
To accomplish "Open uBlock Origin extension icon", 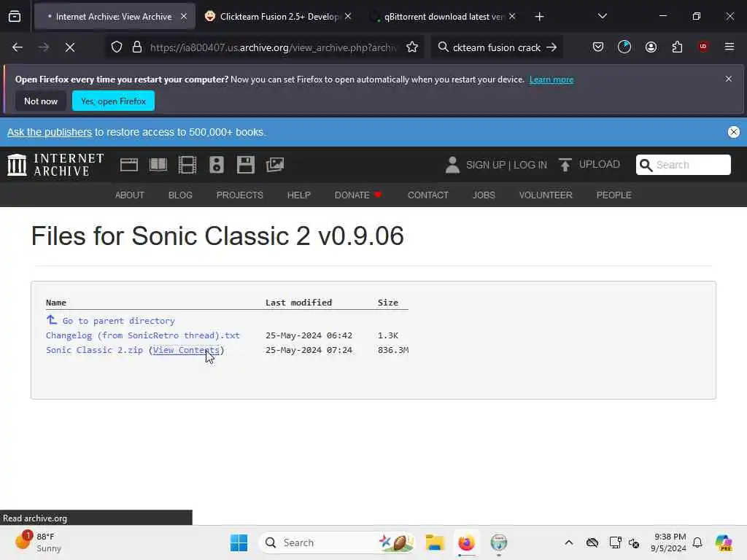I will tap(703, 47).
